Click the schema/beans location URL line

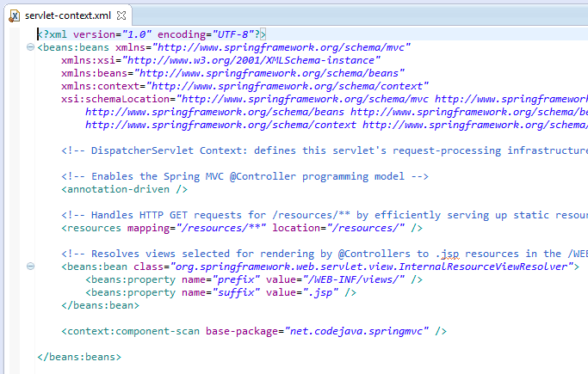pos(337,112)
